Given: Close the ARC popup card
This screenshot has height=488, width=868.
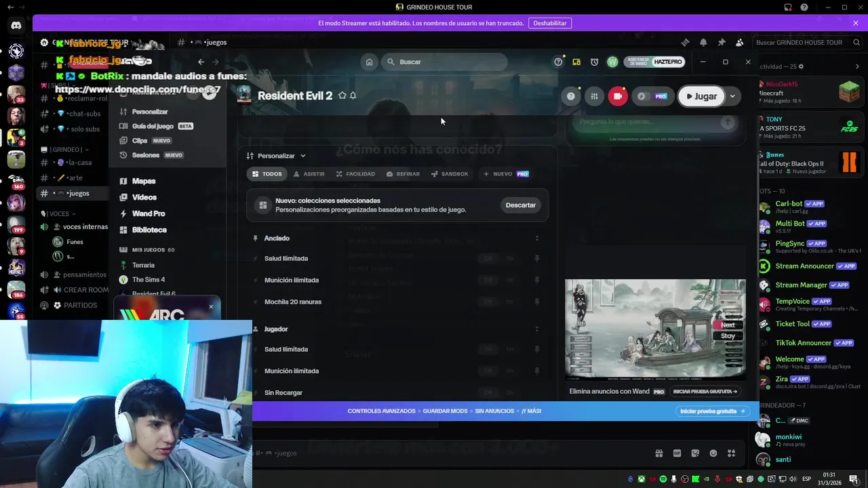Looking at the screenshot, I should (211, 307).
